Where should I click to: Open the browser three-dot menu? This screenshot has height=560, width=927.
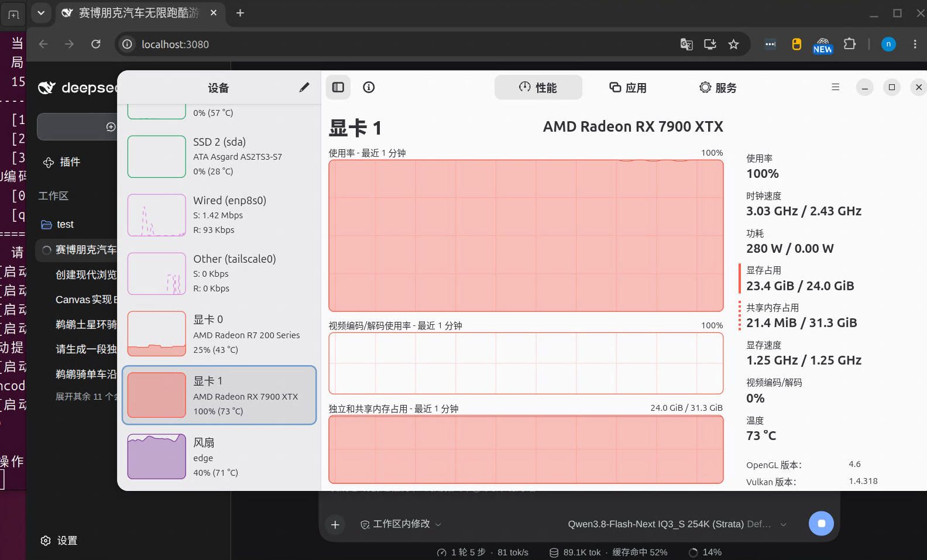click(x=915, y=44)
